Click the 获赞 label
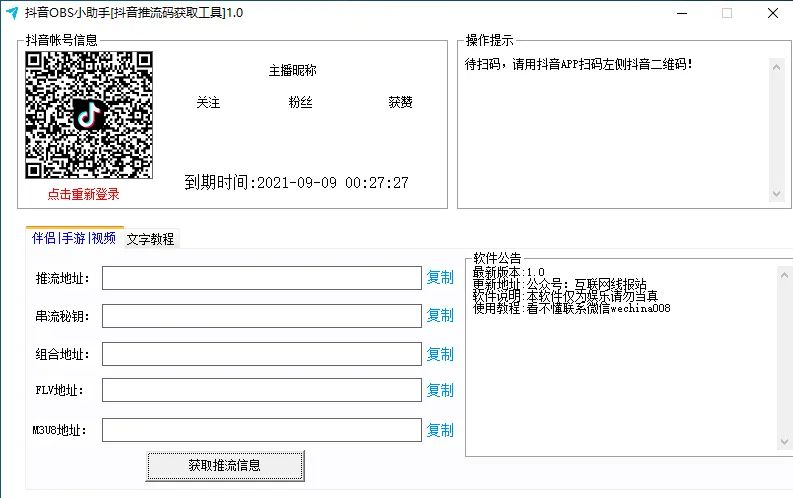793x498 pixels. 400,103
